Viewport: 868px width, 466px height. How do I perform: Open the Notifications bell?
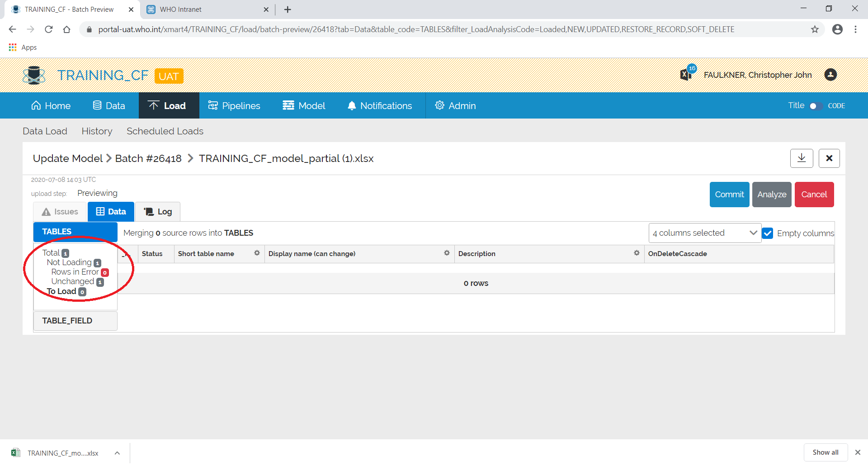click(x=380, y=105)
